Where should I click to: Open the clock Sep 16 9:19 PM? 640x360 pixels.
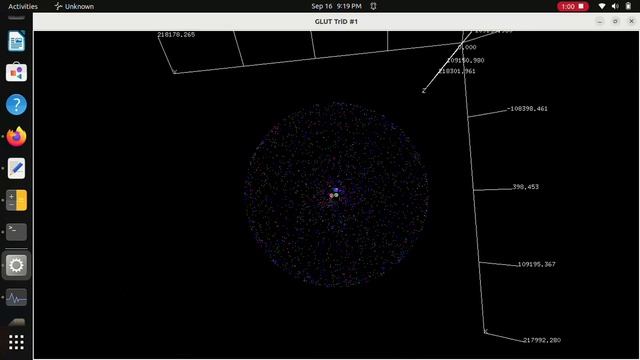coord(336,6)
